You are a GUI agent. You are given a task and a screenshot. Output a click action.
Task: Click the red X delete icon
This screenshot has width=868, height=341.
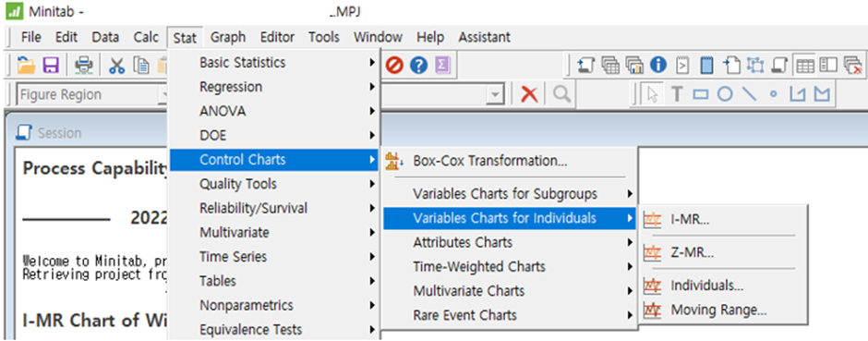click(x=530, y=94)
